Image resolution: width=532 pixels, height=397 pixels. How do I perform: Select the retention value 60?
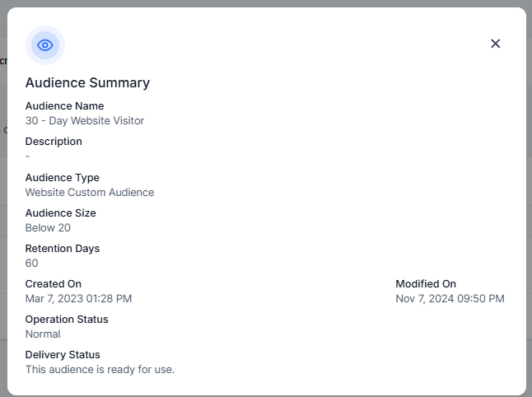(x=32, y=264)
